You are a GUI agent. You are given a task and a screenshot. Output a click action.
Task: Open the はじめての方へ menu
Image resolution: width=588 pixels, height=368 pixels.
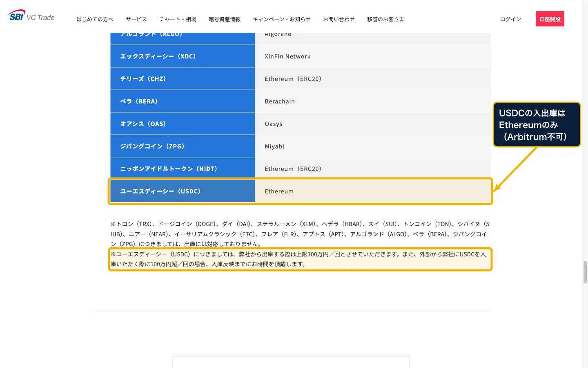pyautogui.click(x=95, y=19)
